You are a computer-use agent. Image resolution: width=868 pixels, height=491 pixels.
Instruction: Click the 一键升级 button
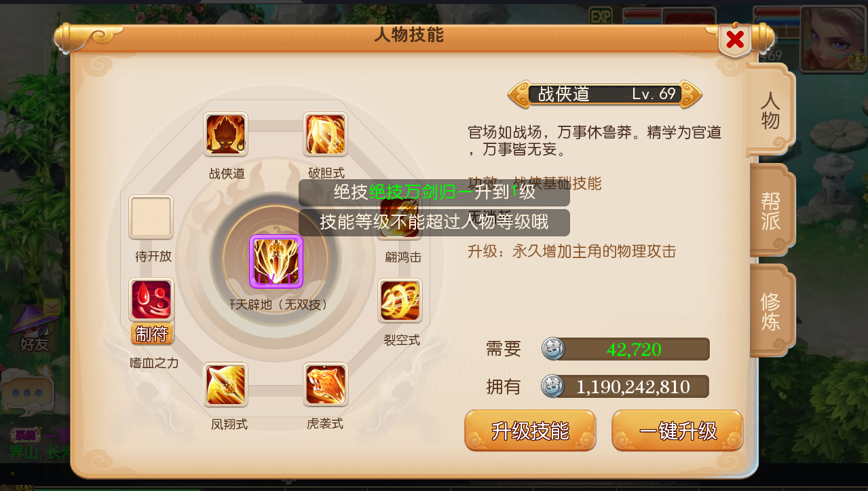(x=677, y=431)
